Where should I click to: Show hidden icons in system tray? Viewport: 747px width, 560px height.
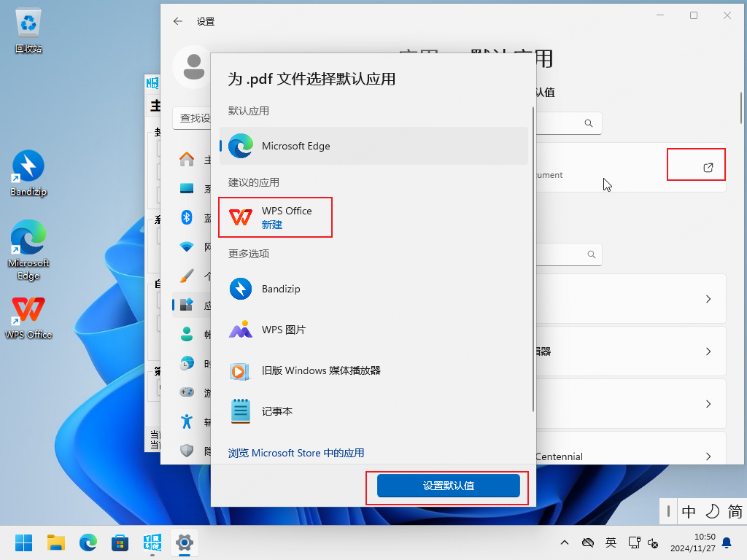(x=565, y=542)
